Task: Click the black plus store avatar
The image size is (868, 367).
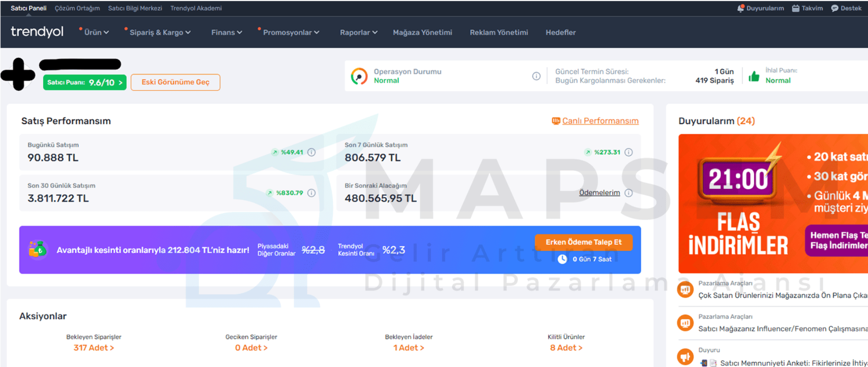Action: 18,74
